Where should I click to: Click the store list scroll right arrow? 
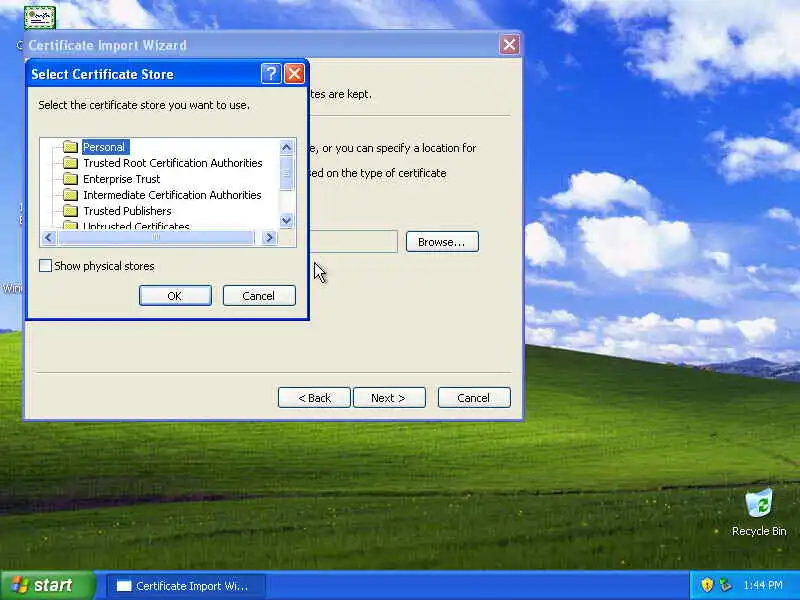click(x=269, y=237)
